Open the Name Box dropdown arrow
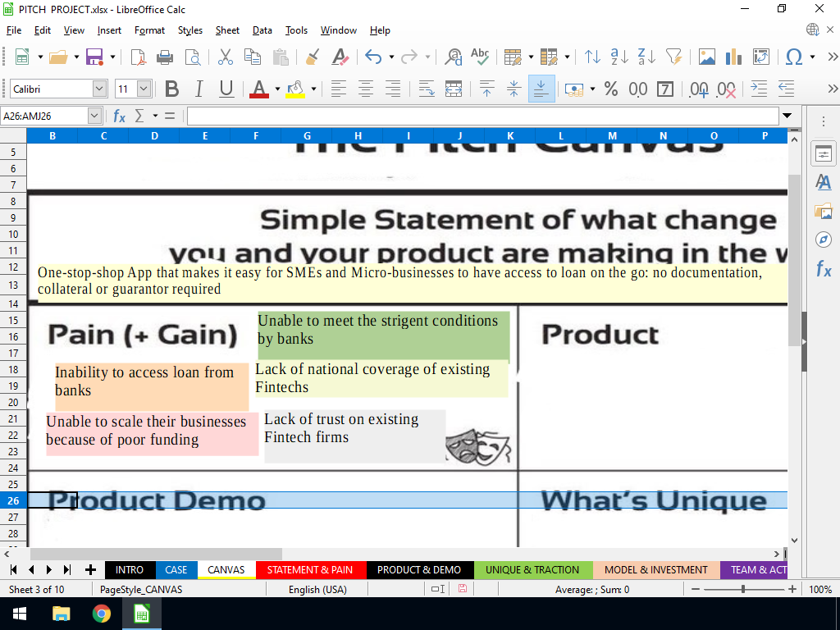Image resolution: width=840 pixels, height=630 pixels. [94, 116]
